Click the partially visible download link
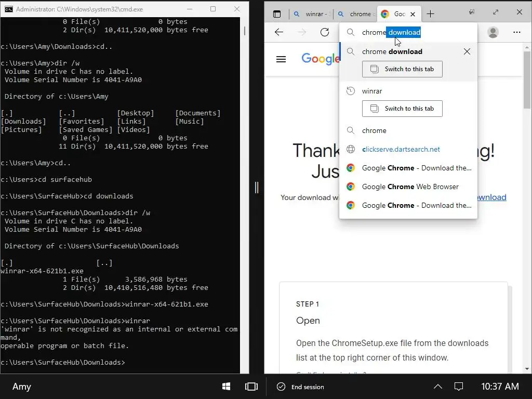532x399 pixels. coord(492,197)
